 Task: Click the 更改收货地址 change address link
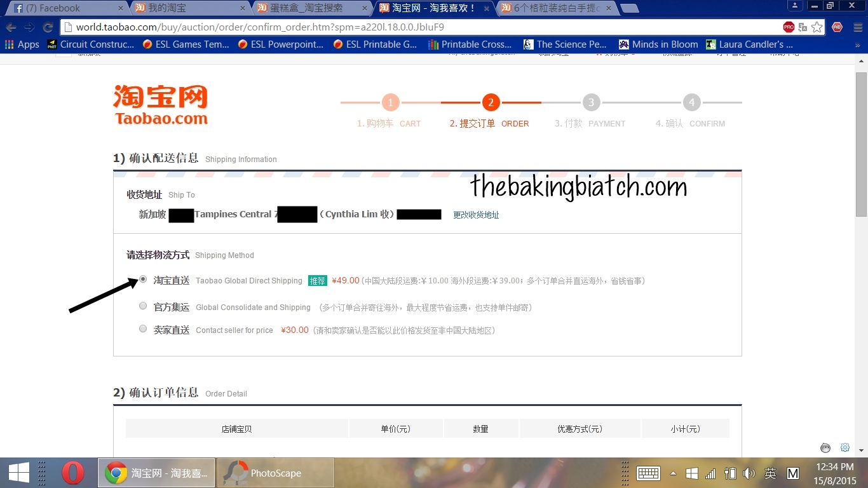tap(476, 215)
